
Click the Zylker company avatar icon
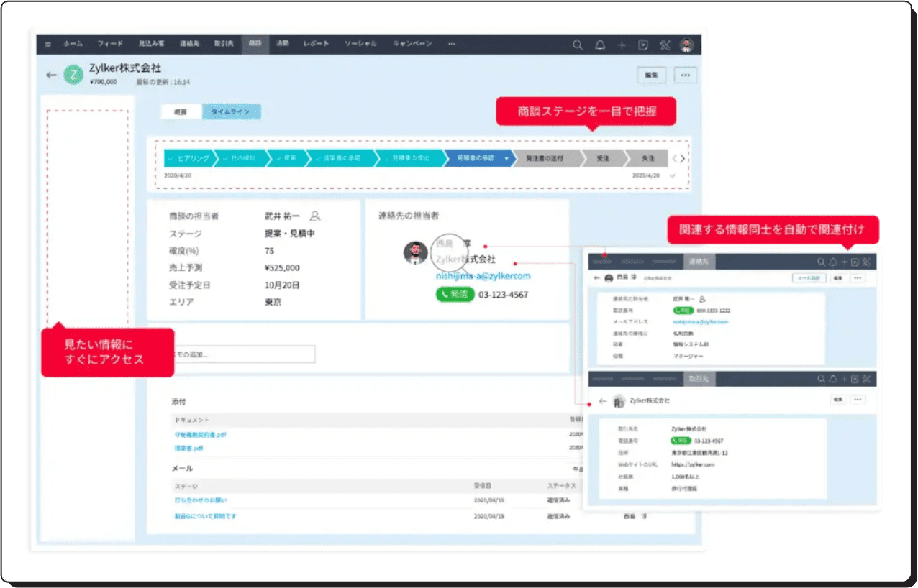pos(72,73)
